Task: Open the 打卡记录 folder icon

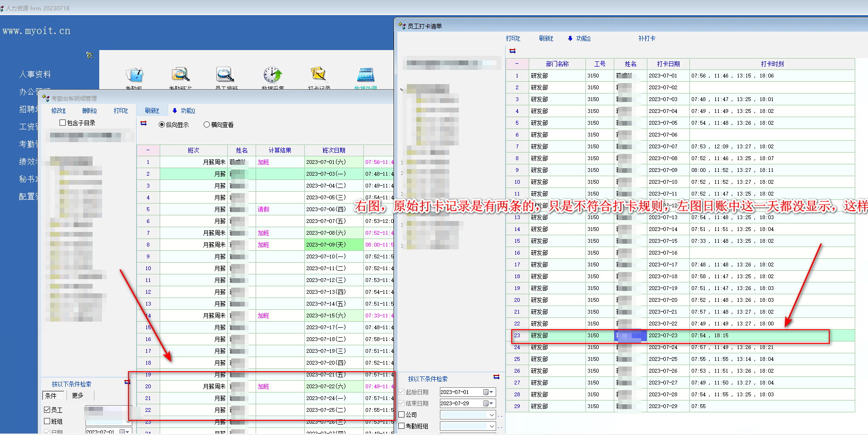Action: (x=318, y=75)
